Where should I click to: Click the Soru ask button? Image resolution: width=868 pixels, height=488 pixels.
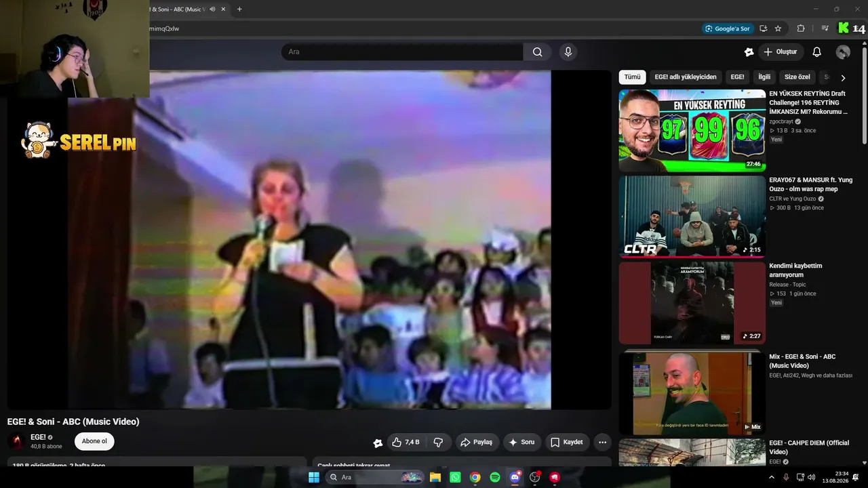tap(521, 443)
